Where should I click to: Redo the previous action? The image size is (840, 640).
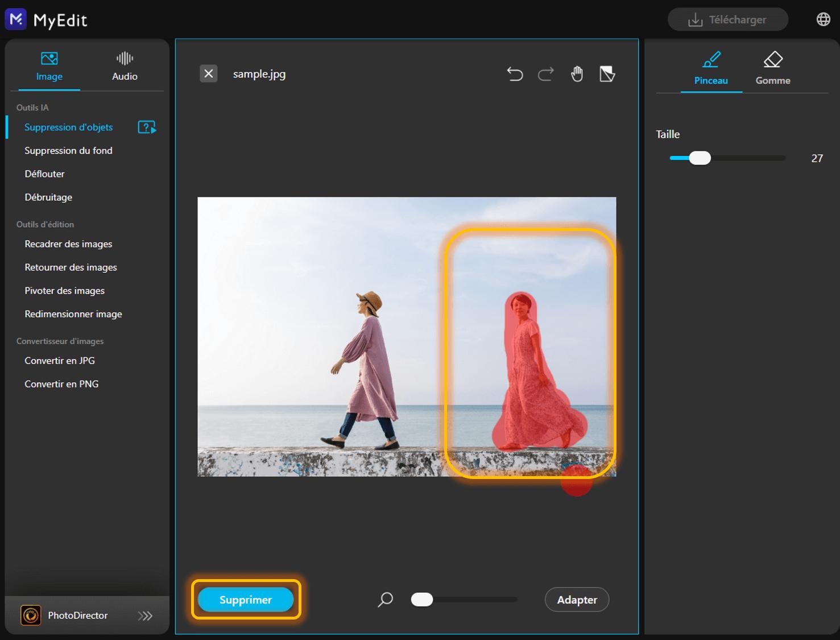pos(545,74)
